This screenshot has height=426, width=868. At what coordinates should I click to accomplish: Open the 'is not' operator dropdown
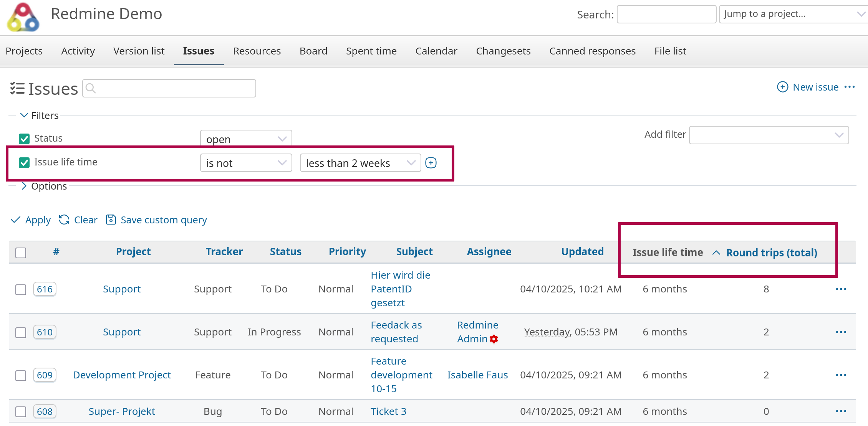tap(246, 163)
